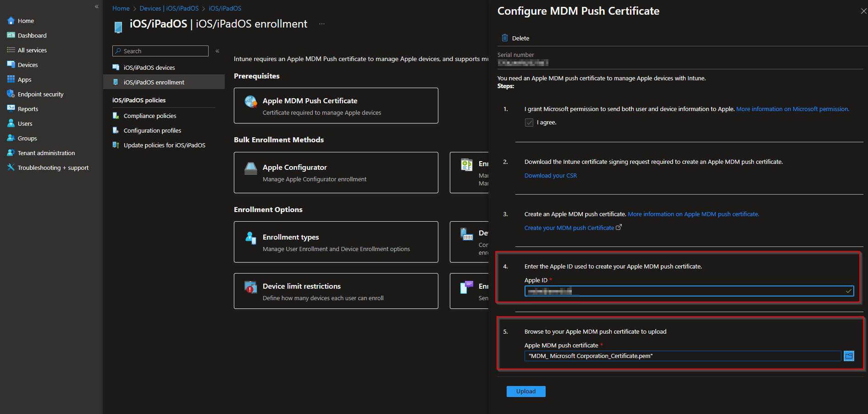Click the Reports icon in the left navigation
The image size is (868, 414).
pyautogui.click(x=11, y=108)
